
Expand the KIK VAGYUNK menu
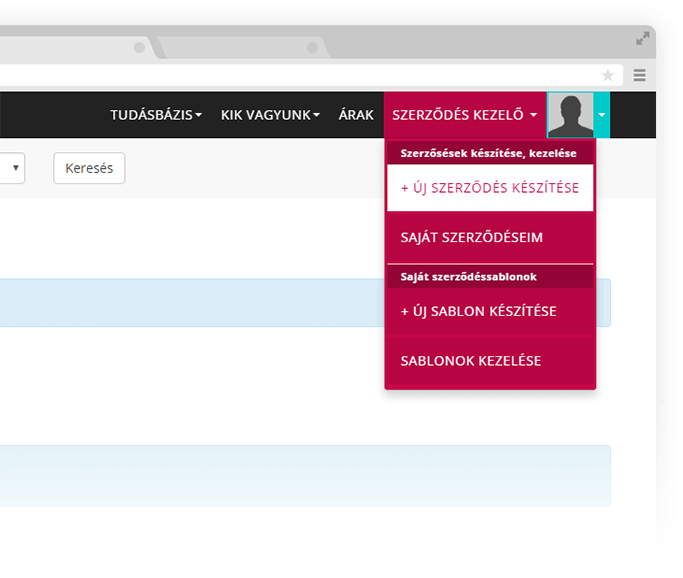(x=270, y=115)
